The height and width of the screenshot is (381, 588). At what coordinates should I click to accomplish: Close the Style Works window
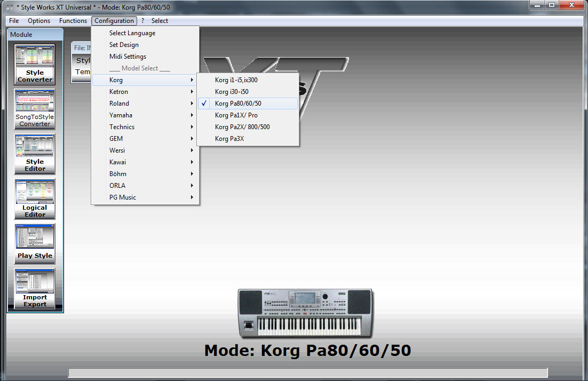[x=571, y=5]
